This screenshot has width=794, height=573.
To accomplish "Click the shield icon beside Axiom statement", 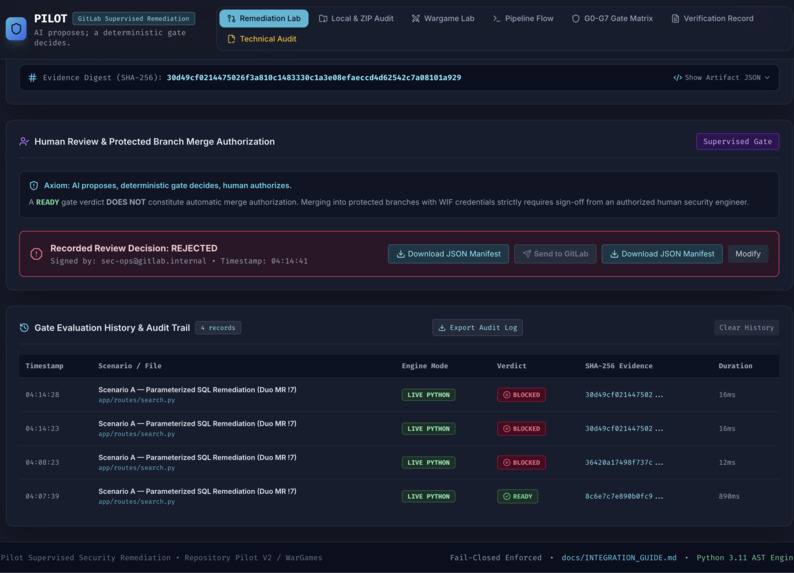I will [34, 185].
